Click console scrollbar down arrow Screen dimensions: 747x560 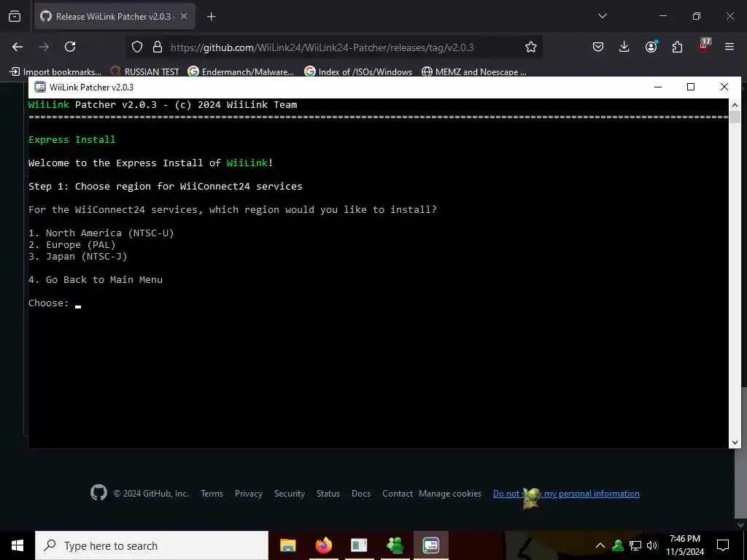click(x=735, y=443)
